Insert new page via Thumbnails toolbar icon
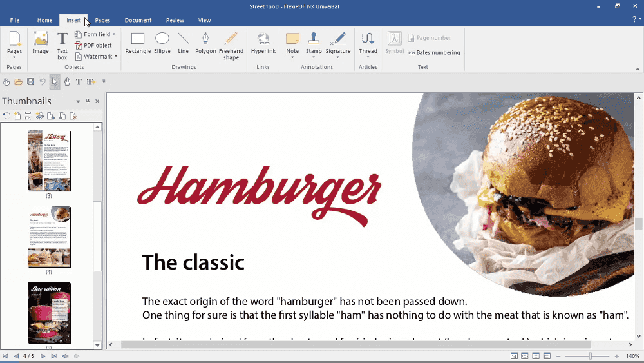This screenshot has height=363, width=644. coord(17,116)
